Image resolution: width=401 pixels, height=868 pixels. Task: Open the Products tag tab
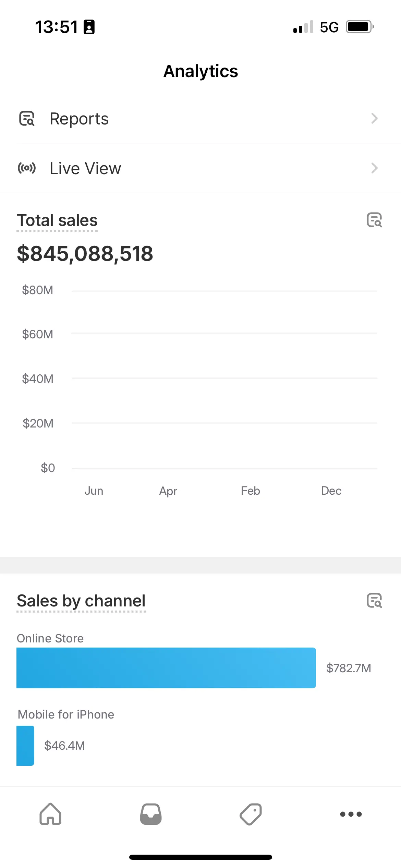[x=251, y=814]
